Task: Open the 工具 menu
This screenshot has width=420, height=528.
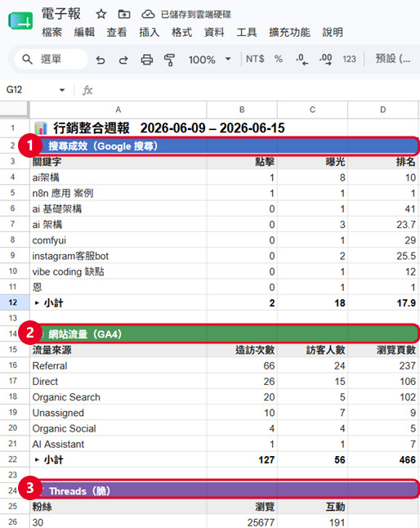Action: pos(247,33)
